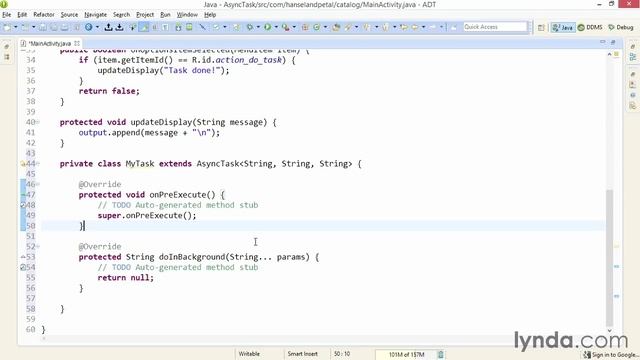Open the Run icon's dropdown arrow

point(276,27)
